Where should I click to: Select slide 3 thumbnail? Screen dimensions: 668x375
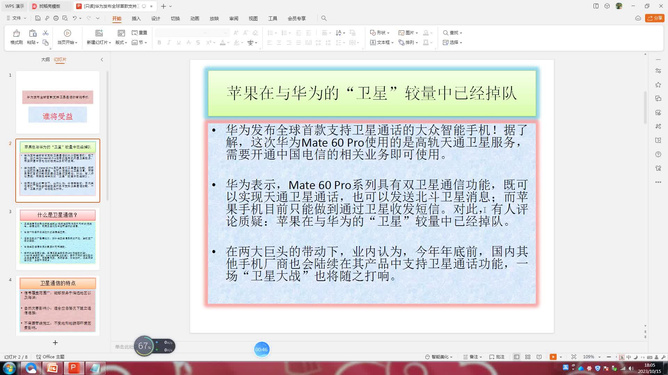click(58, 238)
